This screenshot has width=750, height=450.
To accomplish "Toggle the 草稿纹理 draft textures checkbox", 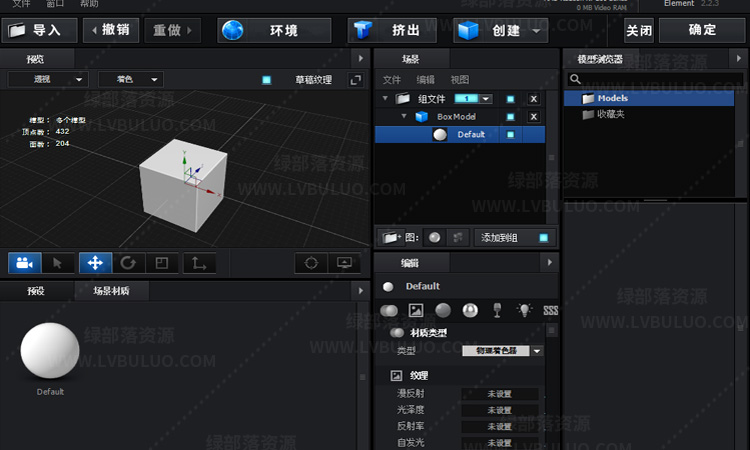I will (266, 79).
